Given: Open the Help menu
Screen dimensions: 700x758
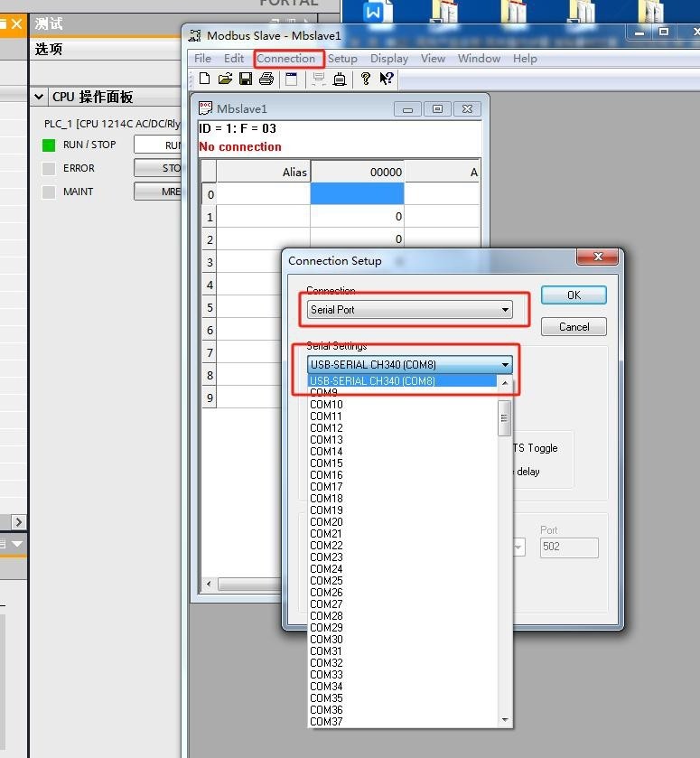Looking at the screenshot, I should (x=525, y=59).
